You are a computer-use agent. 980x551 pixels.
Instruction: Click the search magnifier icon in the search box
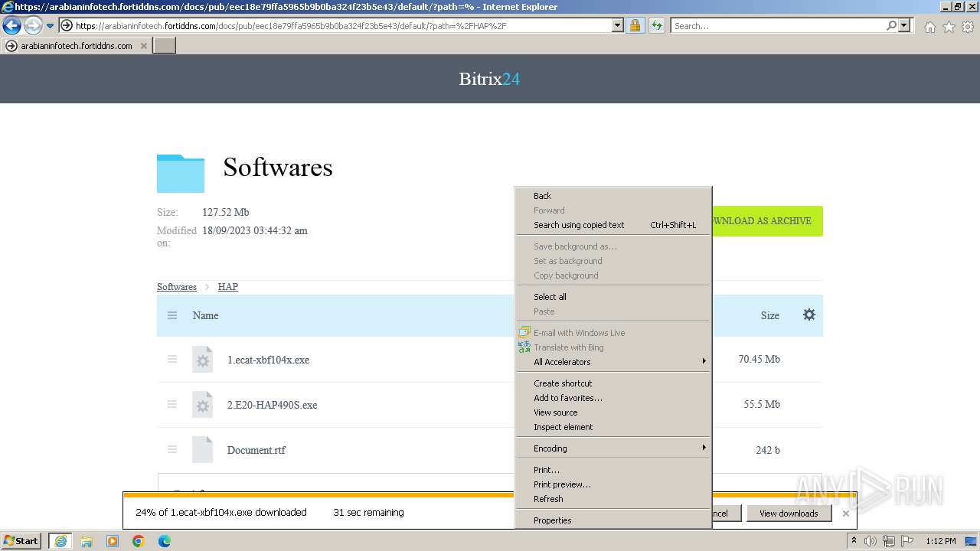point(891,25)
